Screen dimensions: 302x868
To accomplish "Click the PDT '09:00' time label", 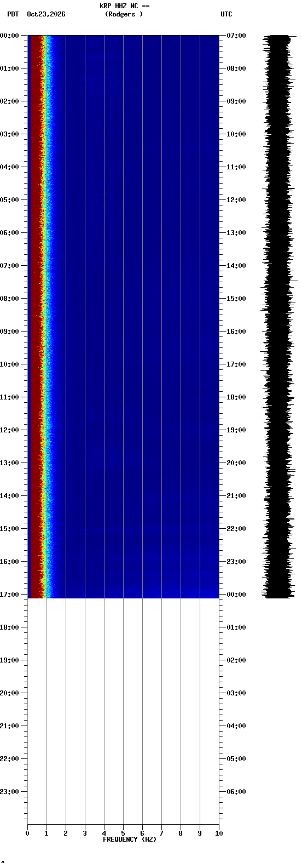I will [x=9, y=332].
